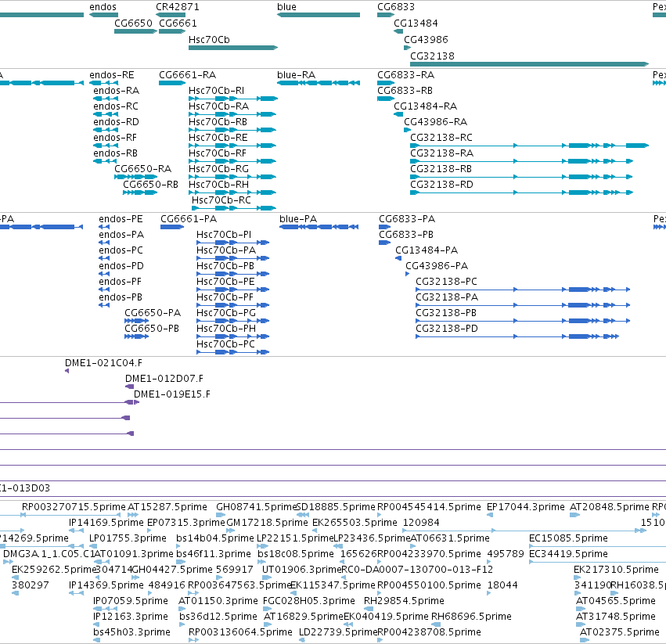Screen dimensions: 666x644
Task: Select the CG6650-PA protein label
Action: pos(153,313)
